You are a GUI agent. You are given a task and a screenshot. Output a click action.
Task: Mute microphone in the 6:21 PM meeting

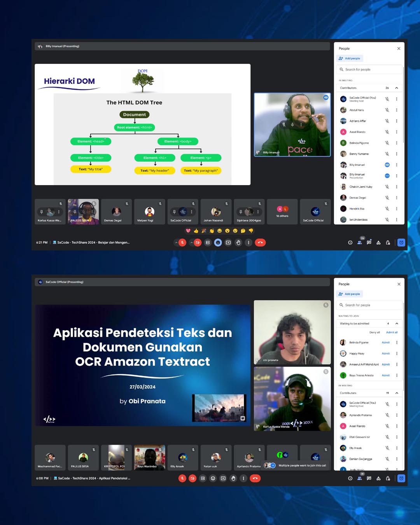pyautogui.click(x=182, y=243)
